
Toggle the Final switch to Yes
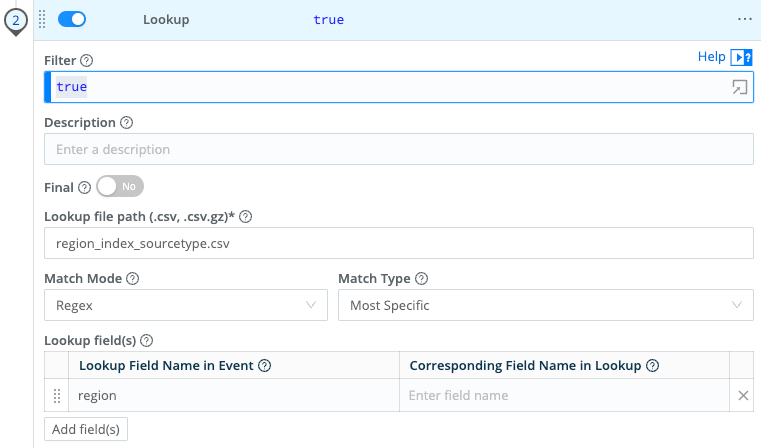pyautogui.click(x=120, y=186)
